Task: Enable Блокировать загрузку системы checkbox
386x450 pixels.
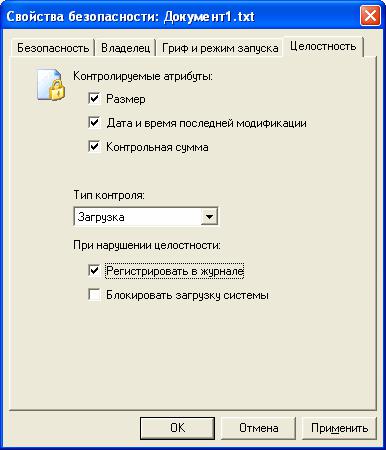Action: tap(94, 295)
